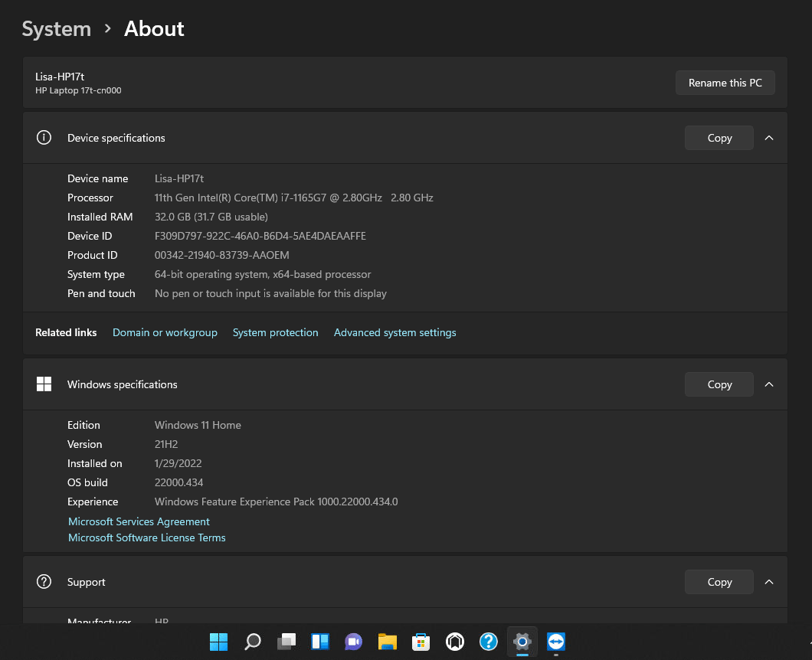Open the Windows Start menu

[218, 642]
